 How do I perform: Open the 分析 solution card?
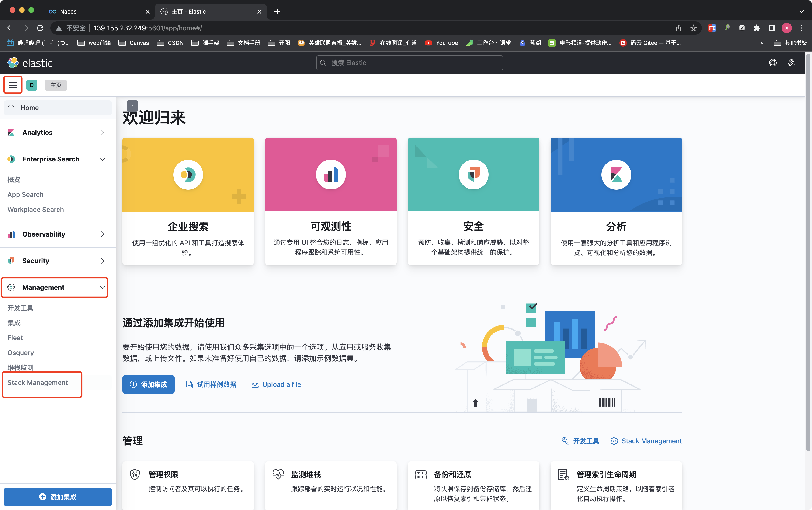(616, 201)
